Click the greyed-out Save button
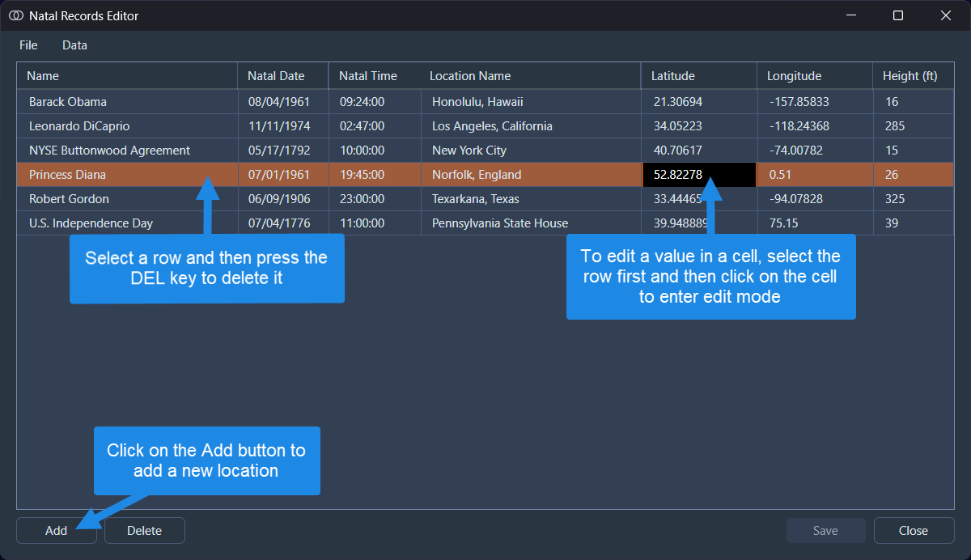The image size is (971, 560). pyautogui.click(x=825, y=531)
